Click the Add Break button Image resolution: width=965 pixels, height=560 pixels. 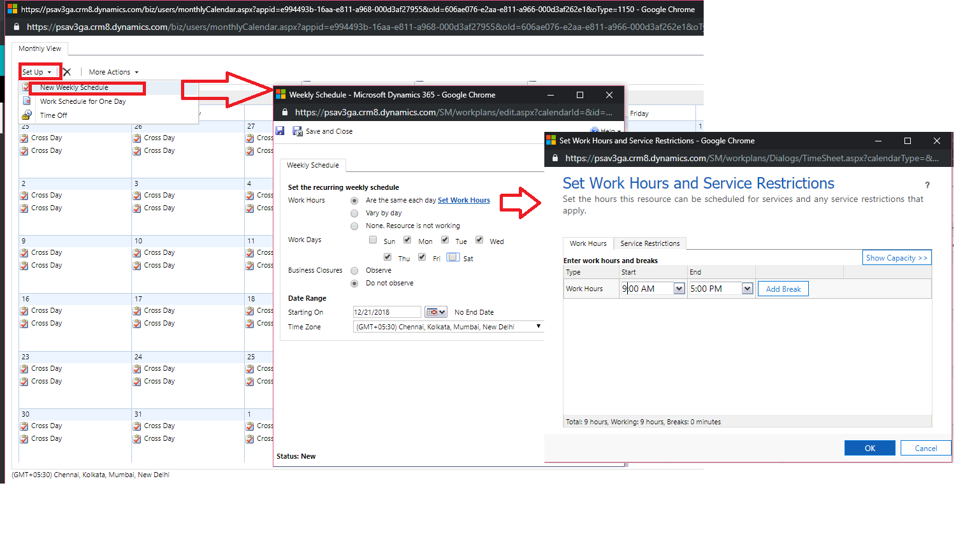(783, 289)
